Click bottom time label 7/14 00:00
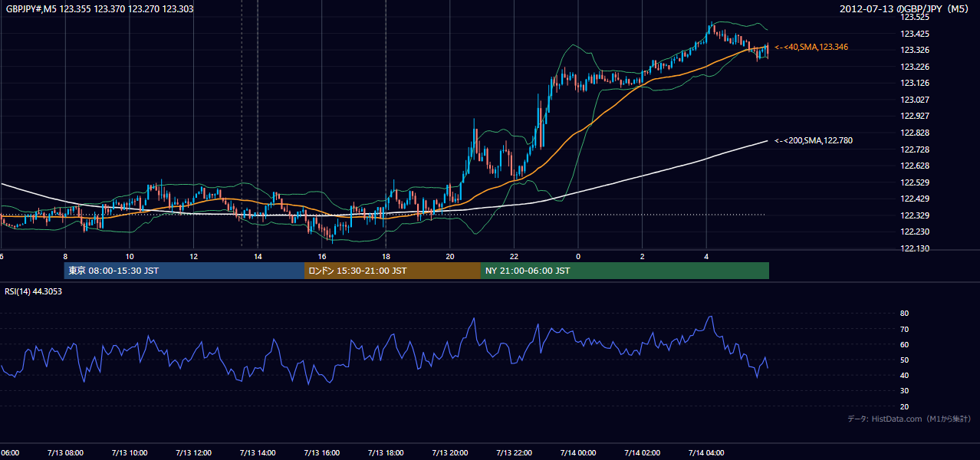The height and width of the screenshot is (460, 980). point(578,452)
